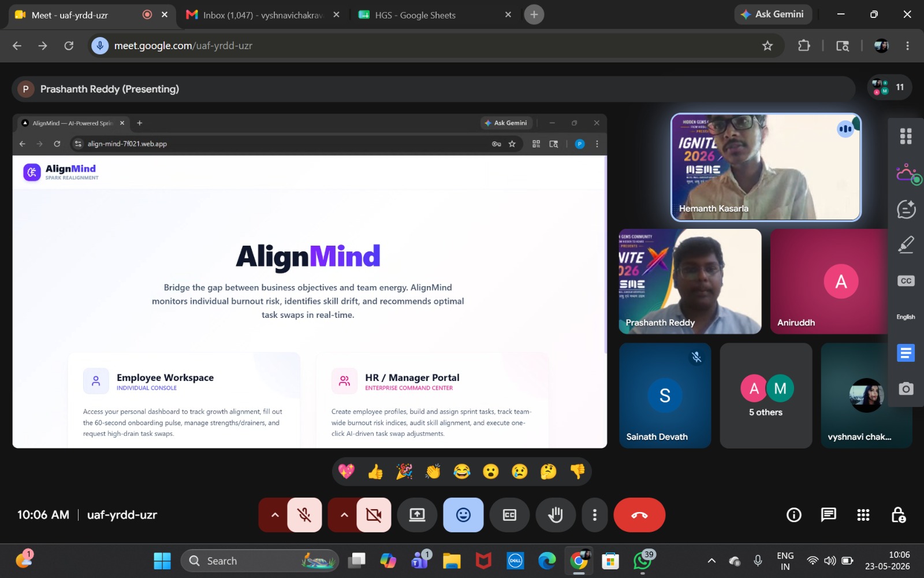Send the surprised face reaction
The width and height of the screenshot is (924, 578).
point(491,472)
